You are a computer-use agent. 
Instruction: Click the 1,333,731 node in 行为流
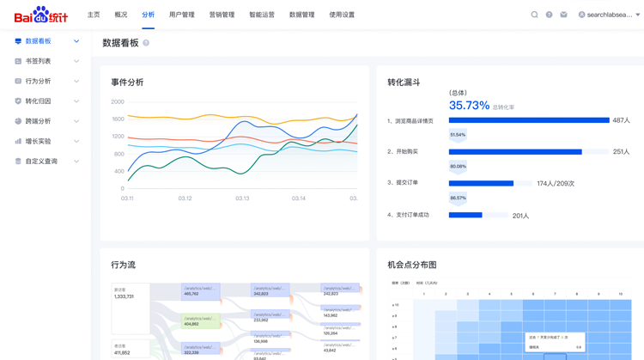(x=131, y=308)
